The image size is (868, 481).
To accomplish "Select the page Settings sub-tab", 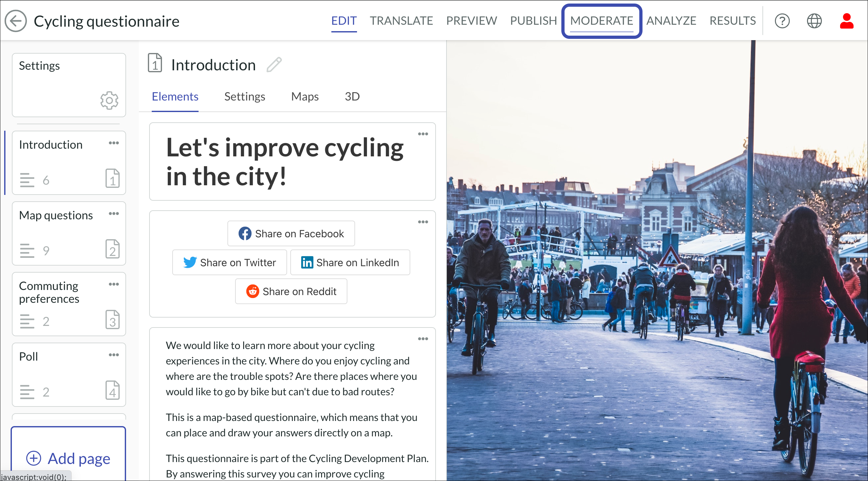I will 245,97.
